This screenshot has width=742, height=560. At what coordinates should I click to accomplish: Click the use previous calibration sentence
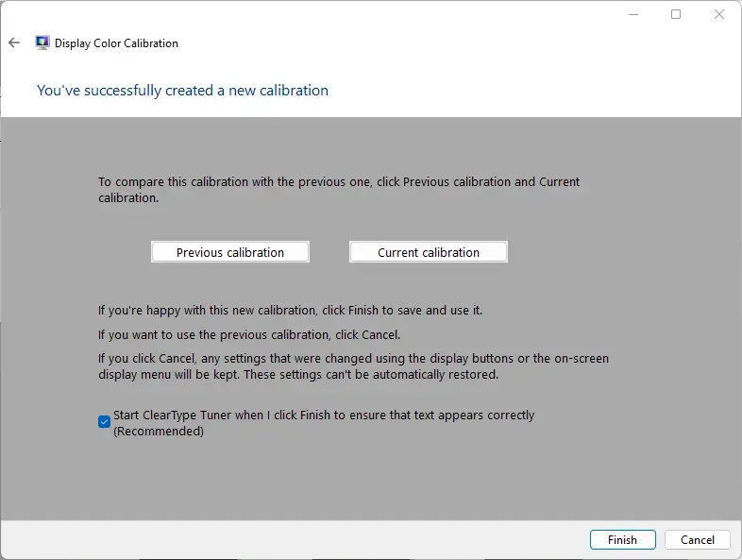pyautogui.click(x=249, y=335)
